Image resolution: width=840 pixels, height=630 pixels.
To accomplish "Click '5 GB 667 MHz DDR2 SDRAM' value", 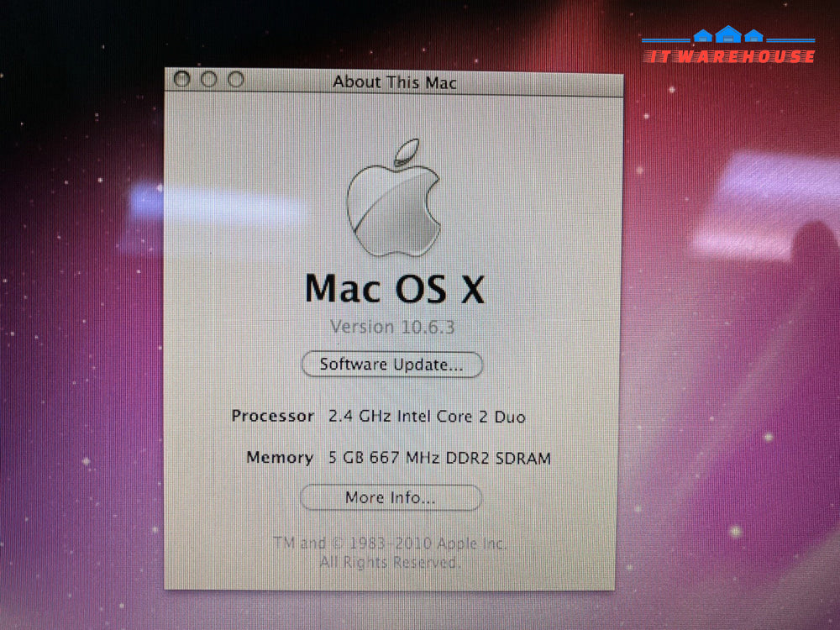I will (439, 458).
